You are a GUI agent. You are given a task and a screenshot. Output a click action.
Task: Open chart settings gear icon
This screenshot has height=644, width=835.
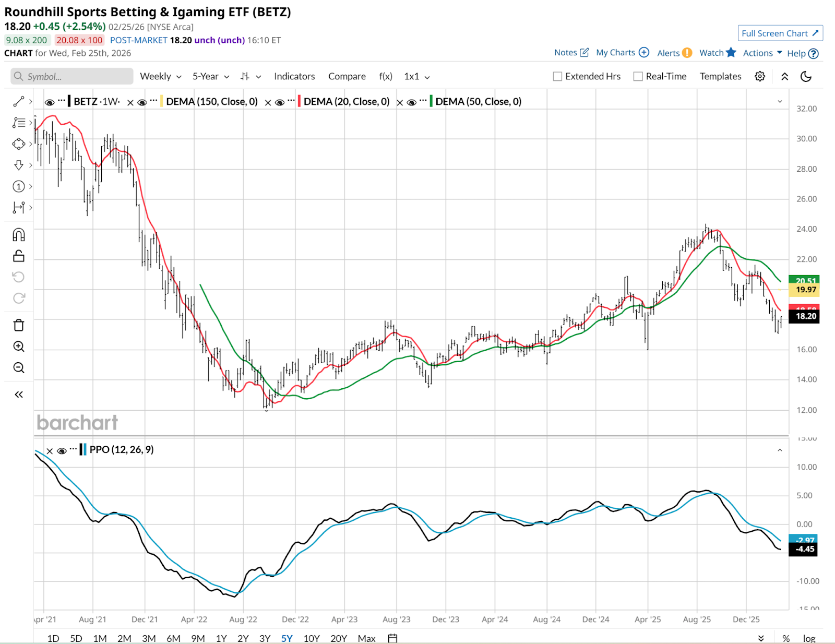760,76
